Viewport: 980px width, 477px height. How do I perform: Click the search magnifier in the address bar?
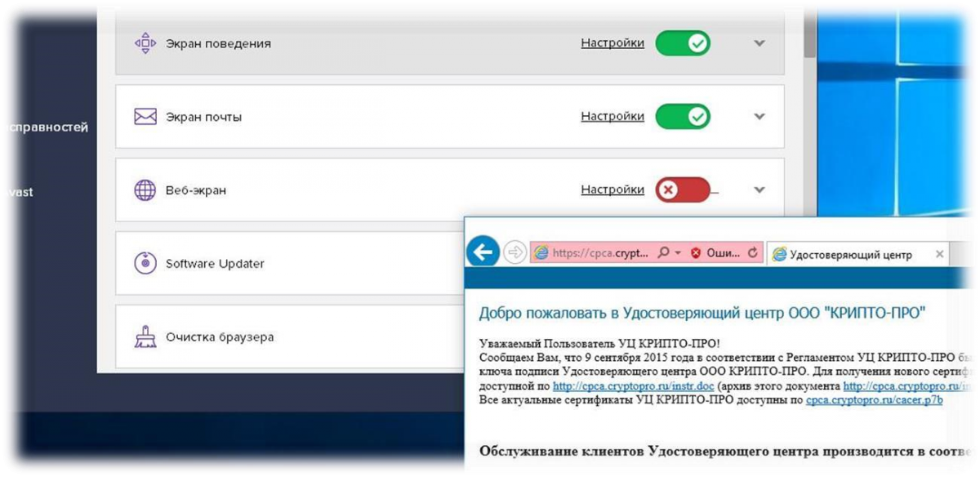pyautogui.click(x=664, y=253)
